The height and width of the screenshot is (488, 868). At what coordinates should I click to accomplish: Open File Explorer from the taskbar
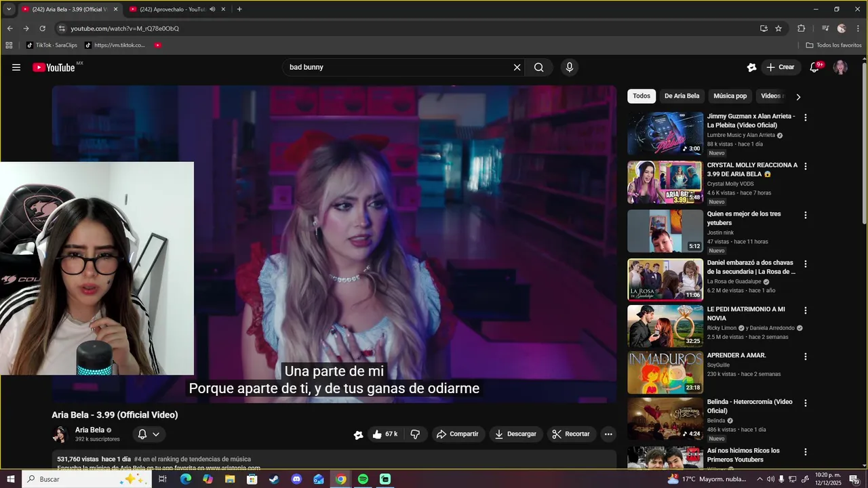pos(230,479)
